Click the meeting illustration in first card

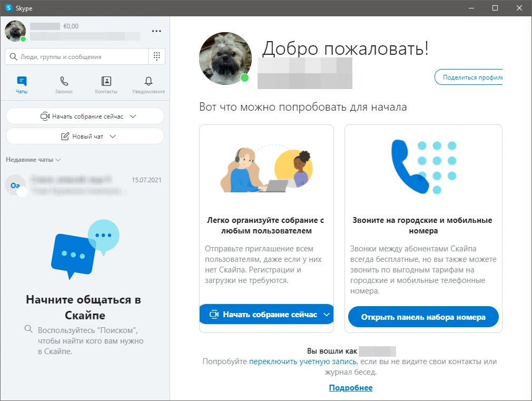pos(267,168)
